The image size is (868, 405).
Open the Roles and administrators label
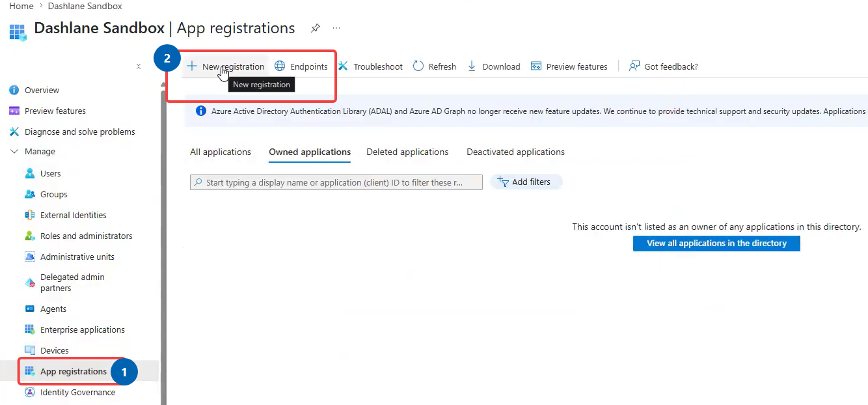point(86,236)
